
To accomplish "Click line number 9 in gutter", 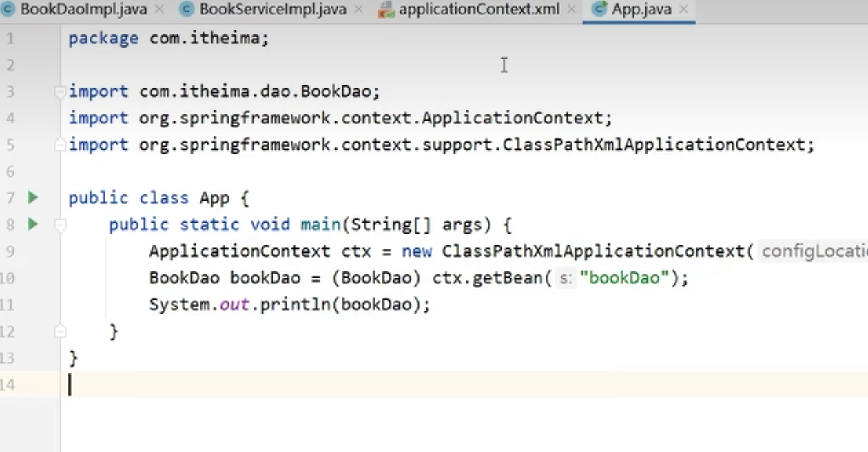I will (10, 251).
